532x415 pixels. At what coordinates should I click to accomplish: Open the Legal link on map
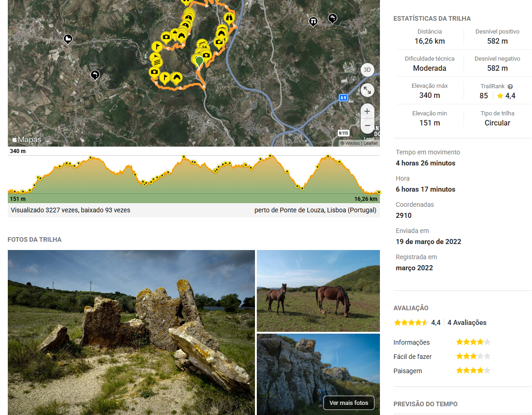(x=369, y=138)
